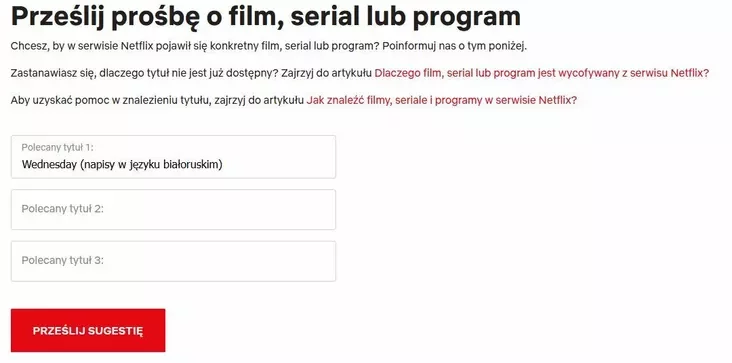
Task: Click the heading Prześlij prośbę o film
Action: pyautogui.click(x=266, y=17)
